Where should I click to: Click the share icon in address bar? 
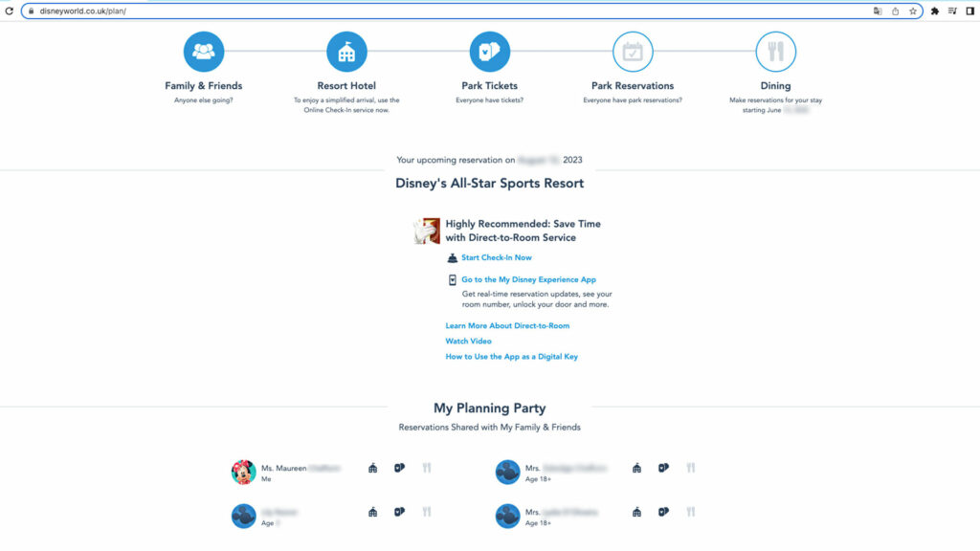click(896, 11)
